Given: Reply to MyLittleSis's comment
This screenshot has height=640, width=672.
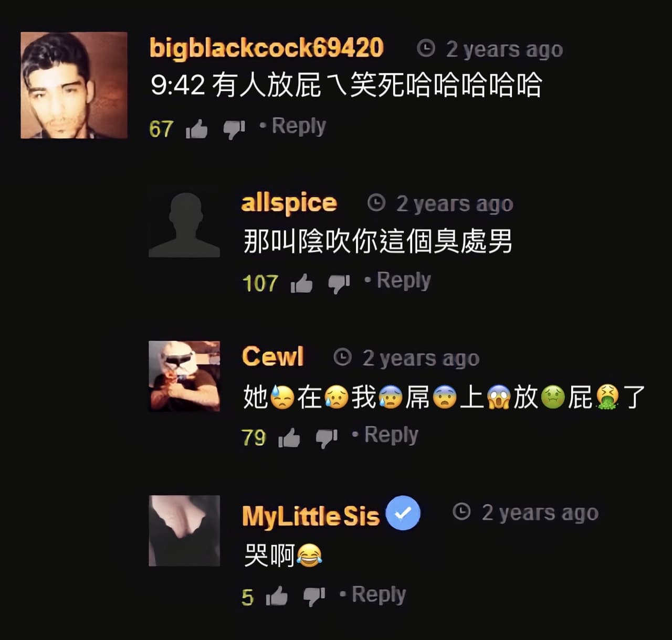Looking at the screenshot, I should tap(379, 594).
